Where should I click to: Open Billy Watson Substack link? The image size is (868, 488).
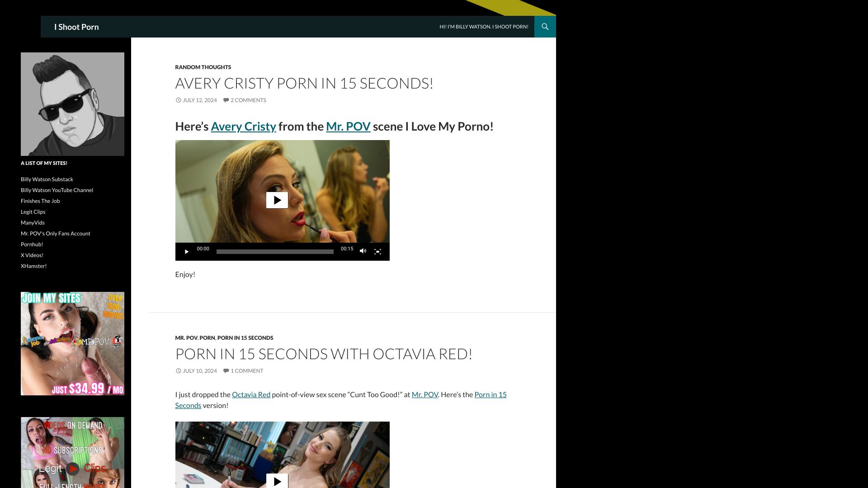click(x=47, y=179)
